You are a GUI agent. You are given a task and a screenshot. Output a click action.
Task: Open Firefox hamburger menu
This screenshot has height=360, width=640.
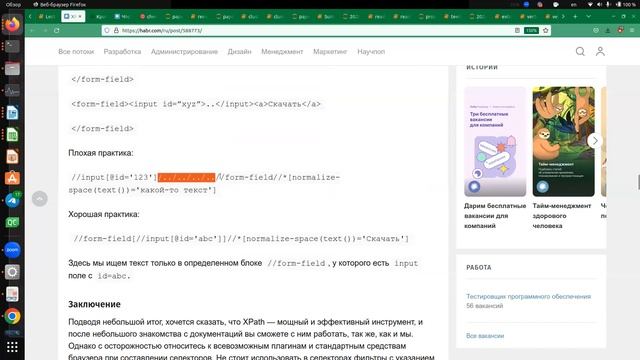pos(632,31)
